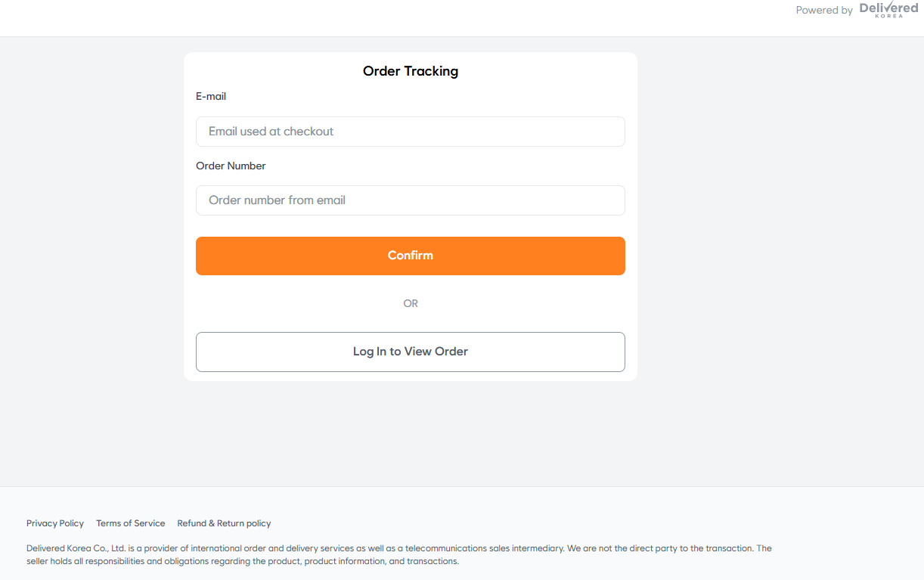View the Refund & Return policy
The width and height of the screenshot is (924, 580).
[224, 523]
